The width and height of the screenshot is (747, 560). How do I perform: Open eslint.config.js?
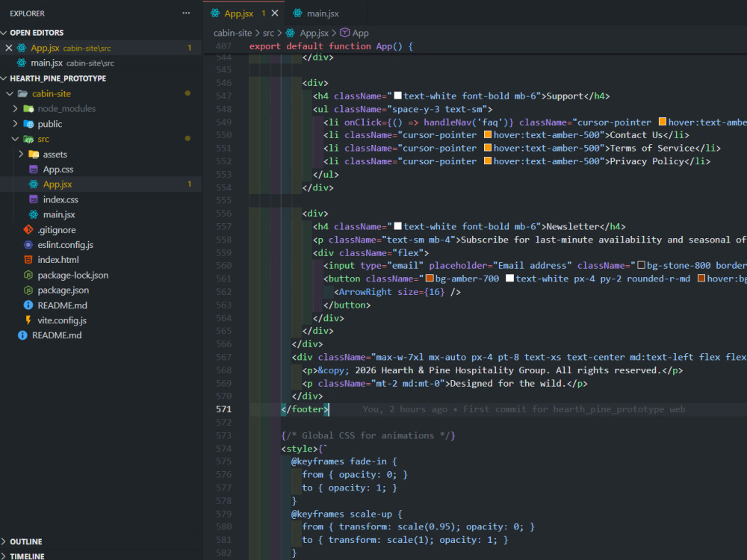tap(65, 245)
